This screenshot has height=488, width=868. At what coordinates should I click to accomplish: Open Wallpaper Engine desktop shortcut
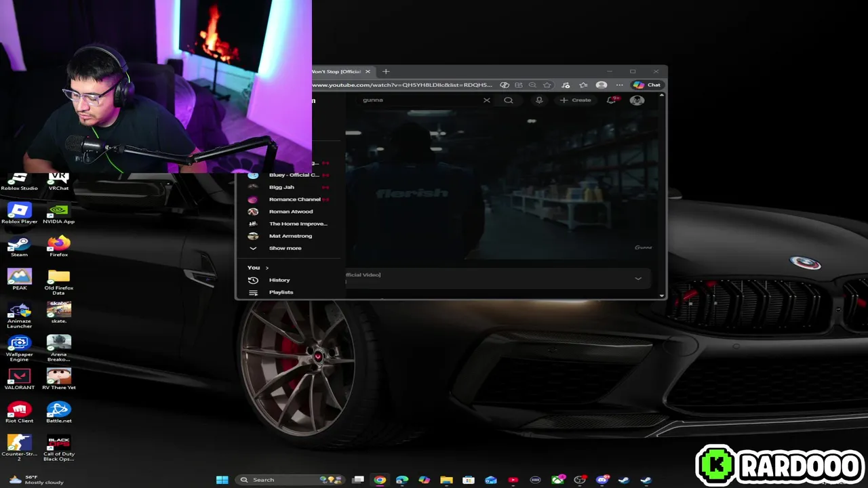coord(19,348)
